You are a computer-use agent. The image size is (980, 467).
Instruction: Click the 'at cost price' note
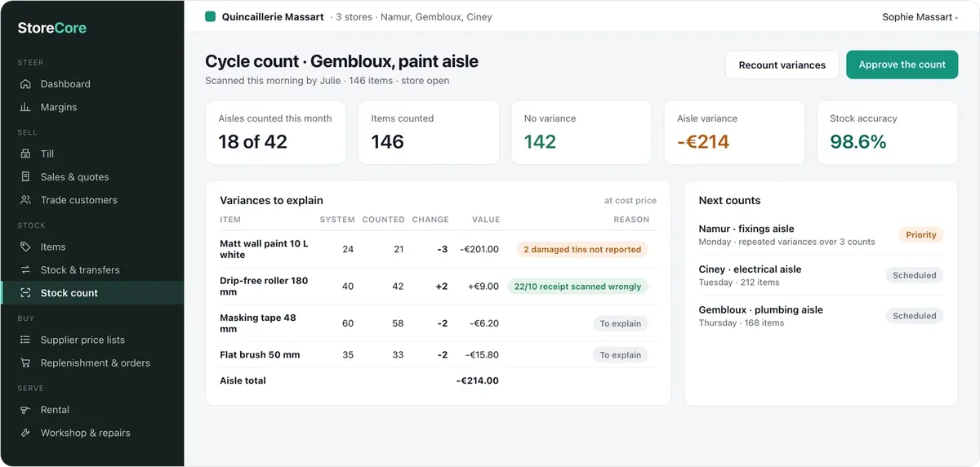630,200
